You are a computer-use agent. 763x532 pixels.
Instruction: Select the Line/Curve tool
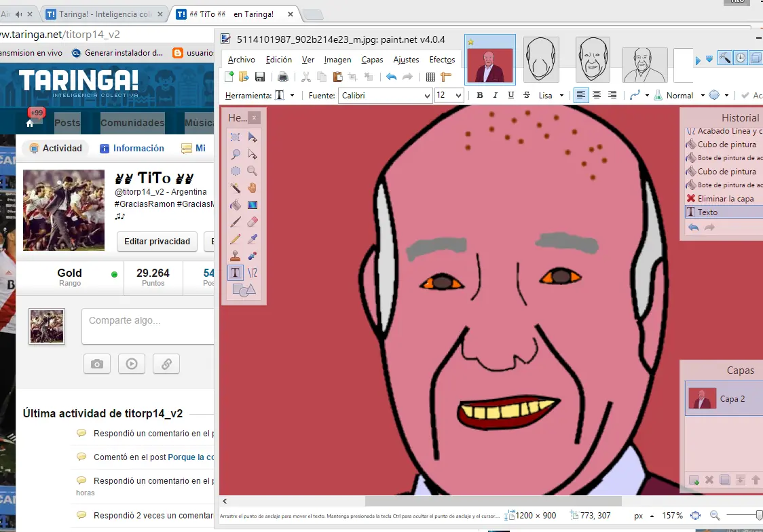(253, 272)
